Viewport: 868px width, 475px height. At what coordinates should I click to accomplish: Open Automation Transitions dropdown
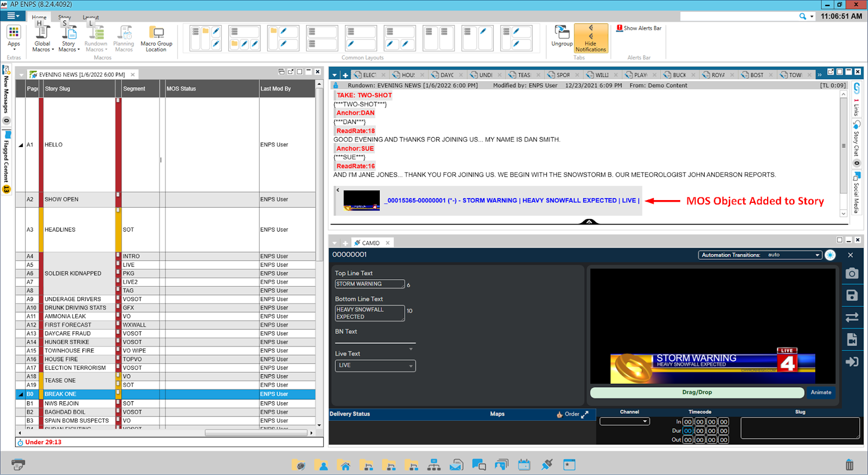[x=818, y=255]
